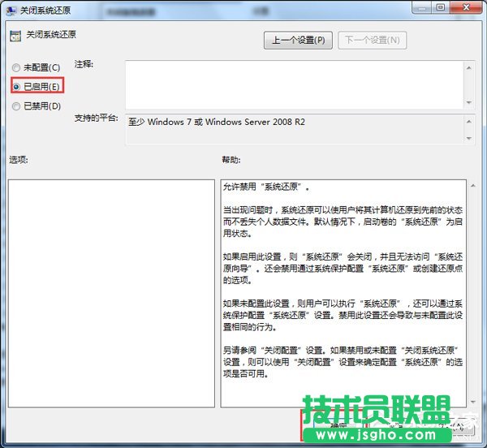Click up arrow of help text scrollbar
The width and height of the screenshot is (487, 448).
click(473, 186)
